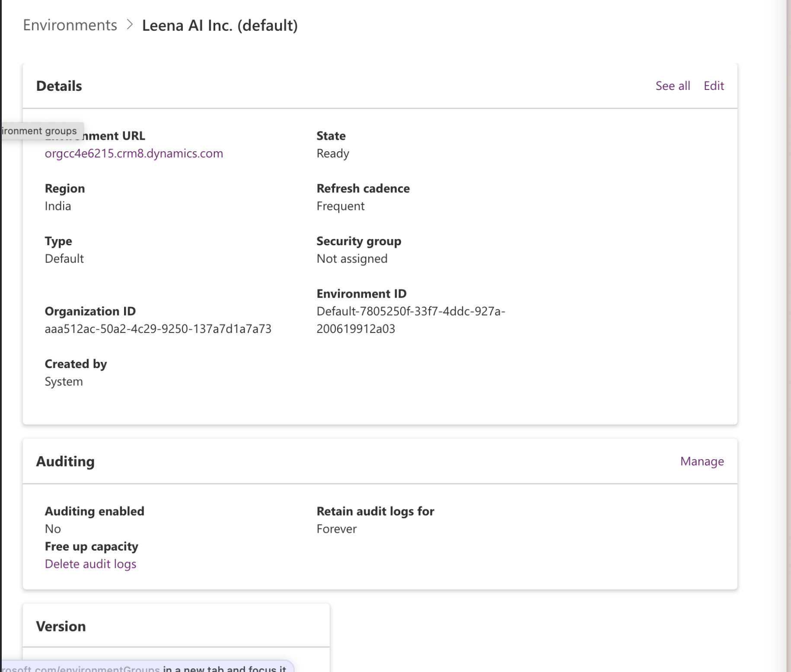Select the Details card heading
Image resolution: width=791 pixels, height=672 pixels.
point(59,86)
